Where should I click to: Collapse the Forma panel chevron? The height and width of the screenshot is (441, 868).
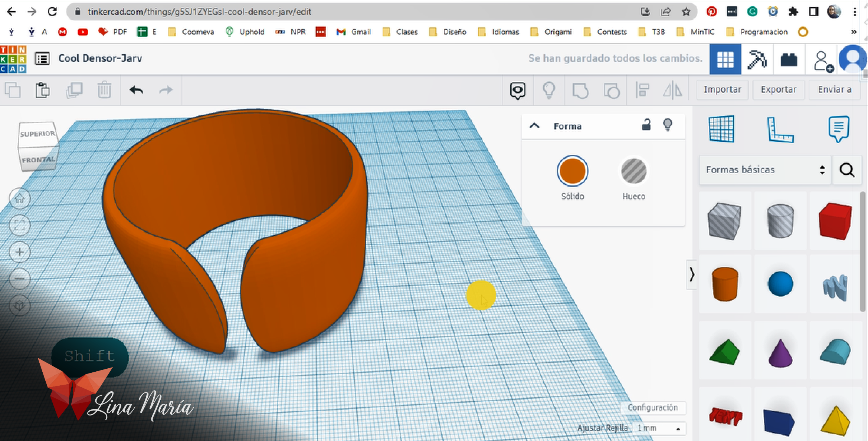534,126
